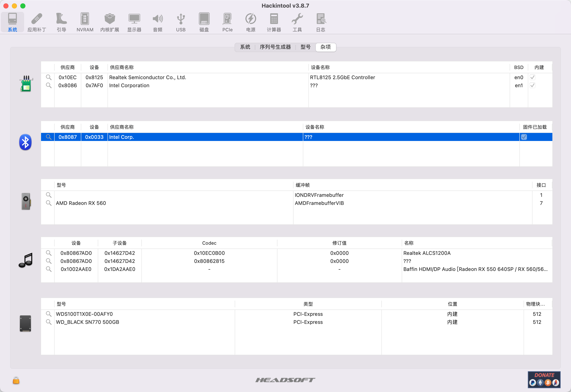Click magnifier icon next to RTL8125 row
Image resolution: width=571 pixels, height=392 pixels.
[x=49, y=77]
